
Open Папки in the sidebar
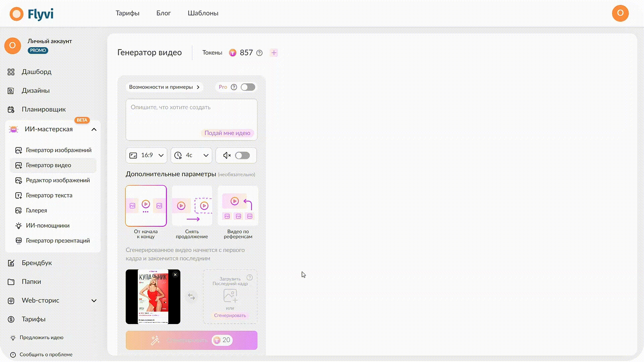(31, 282)
